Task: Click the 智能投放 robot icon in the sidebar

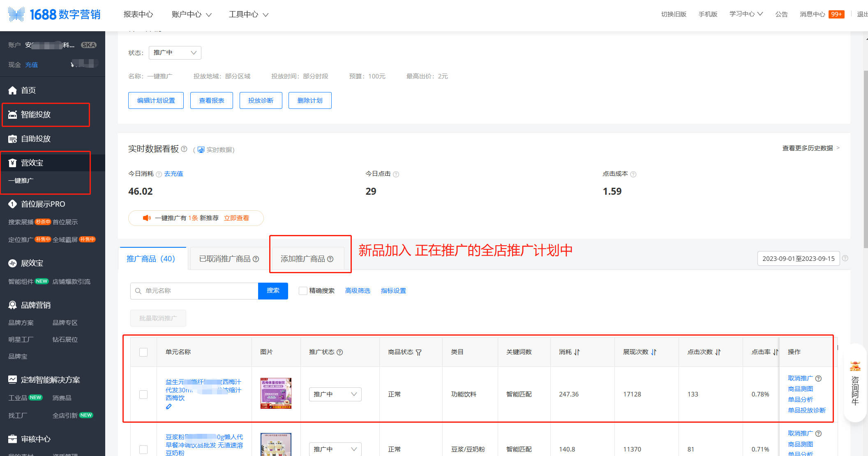Action: (x=13, y=115)
